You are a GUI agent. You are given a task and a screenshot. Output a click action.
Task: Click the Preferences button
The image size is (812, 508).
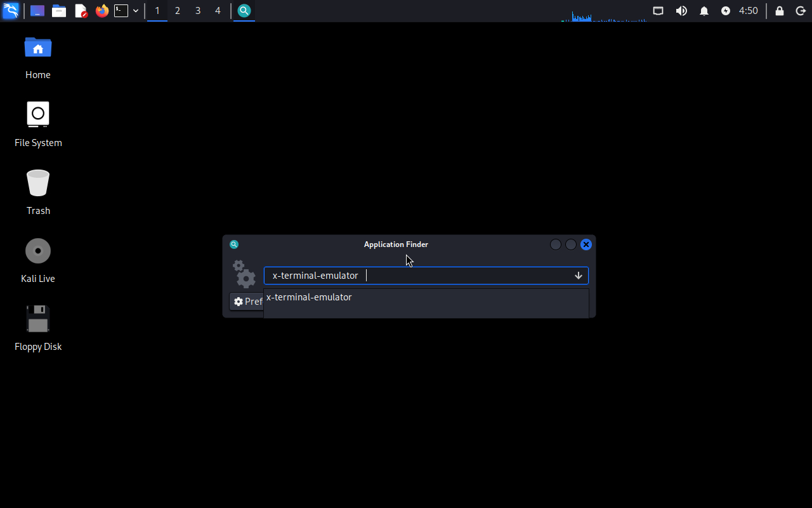(x=247, y=302)
